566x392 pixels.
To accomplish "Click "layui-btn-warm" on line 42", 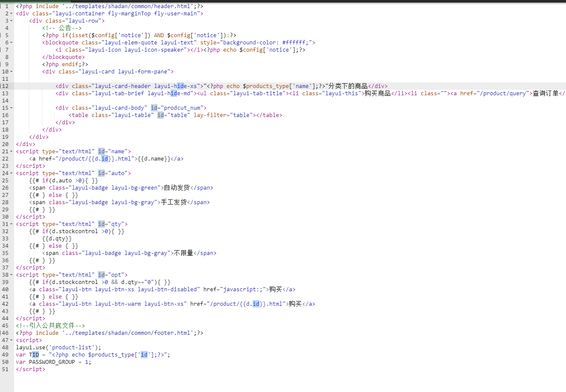I will pyautogui.click(x=118, y=304).
